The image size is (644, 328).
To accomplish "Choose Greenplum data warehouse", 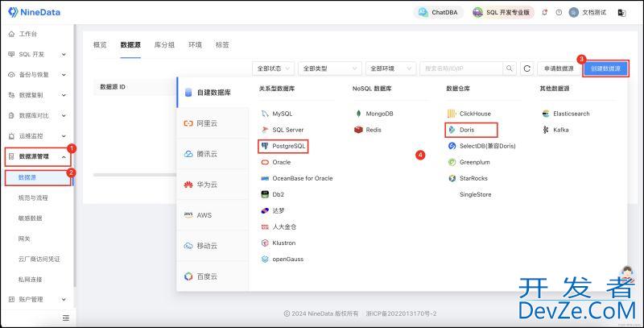I will pyautogui.click(x=469, y=162).
